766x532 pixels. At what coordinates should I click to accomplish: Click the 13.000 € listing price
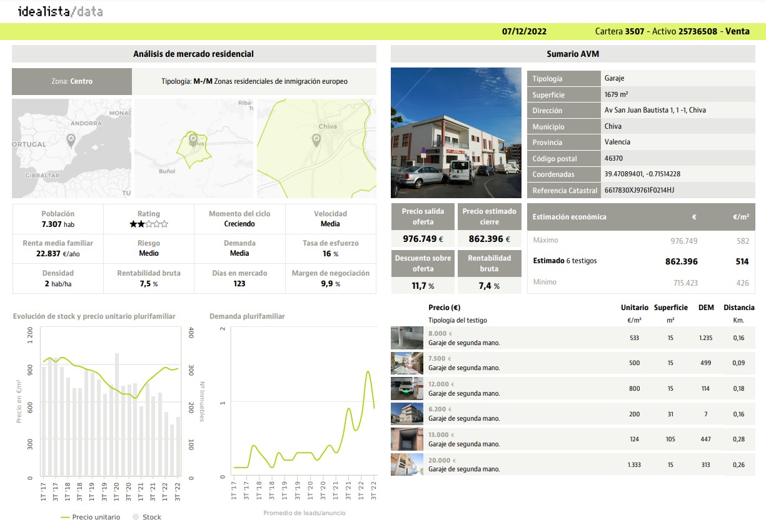tap(438, 434)
